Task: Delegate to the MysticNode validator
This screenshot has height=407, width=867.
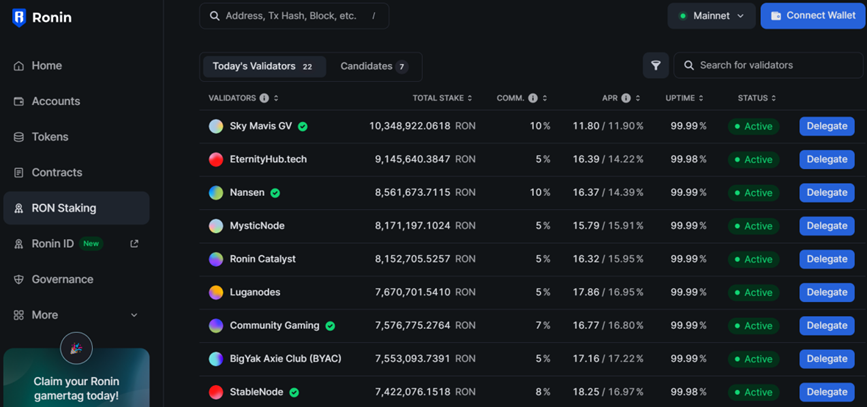Action: 826,226
